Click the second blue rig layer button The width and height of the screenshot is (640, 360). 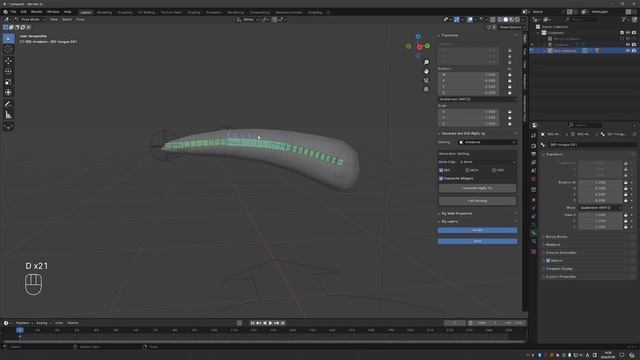[477, 241]
